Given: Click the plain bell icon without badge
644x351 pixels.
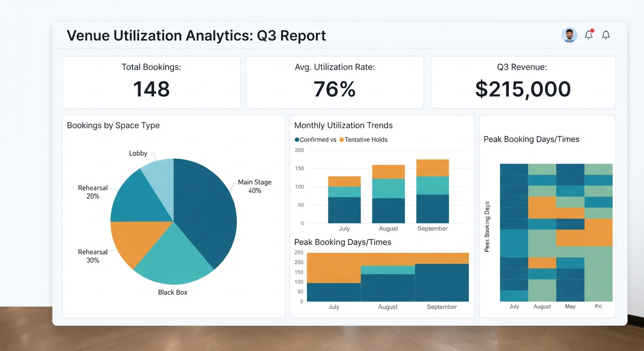Looking at the screenshot, I should pyautogui.click(x=606, y=35).
